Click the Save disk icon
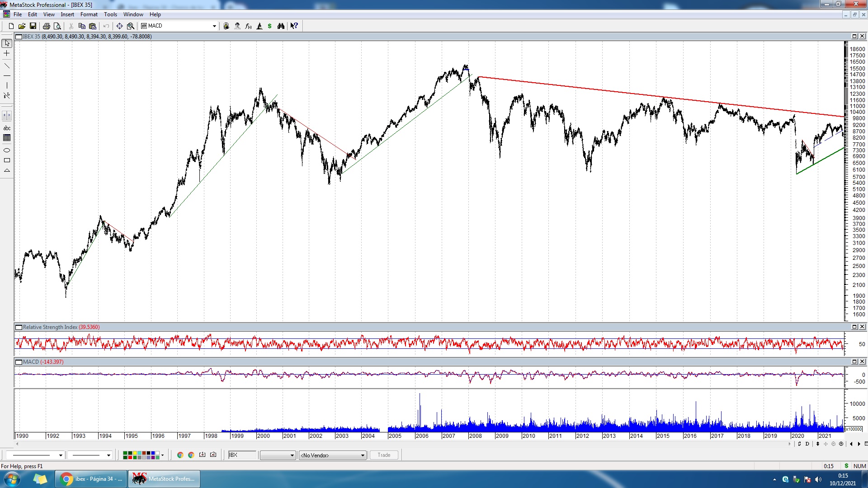 (33, 26)
